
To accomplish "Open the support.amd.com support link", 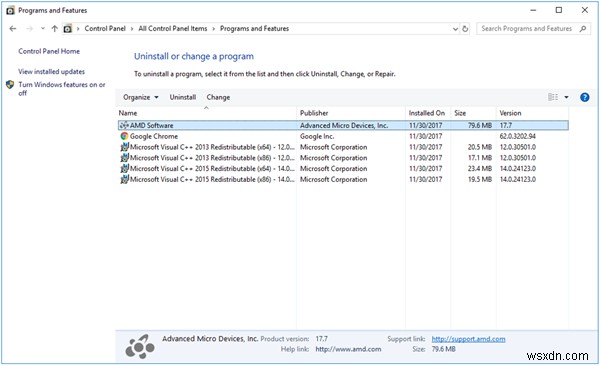I will tap(468, 339).
